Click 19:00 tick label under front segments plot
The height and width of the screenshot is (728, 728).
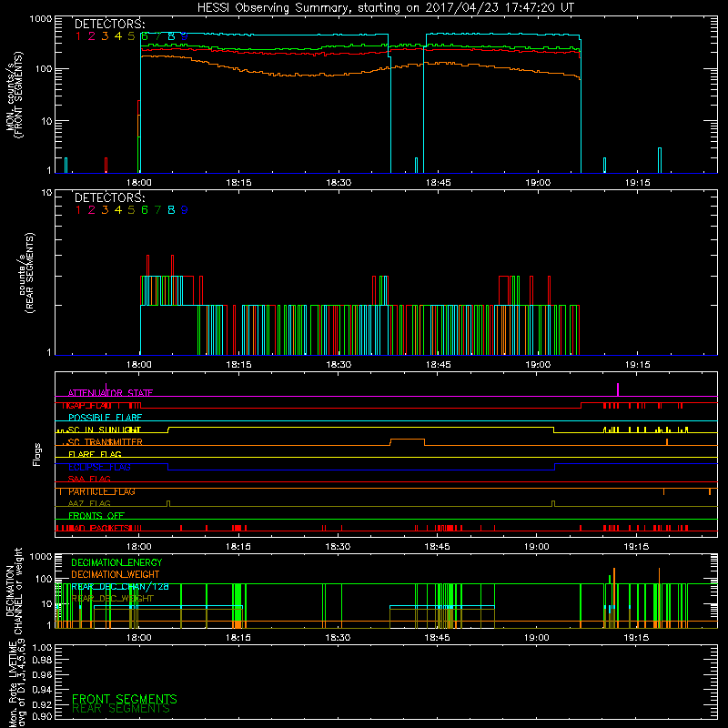538,183
